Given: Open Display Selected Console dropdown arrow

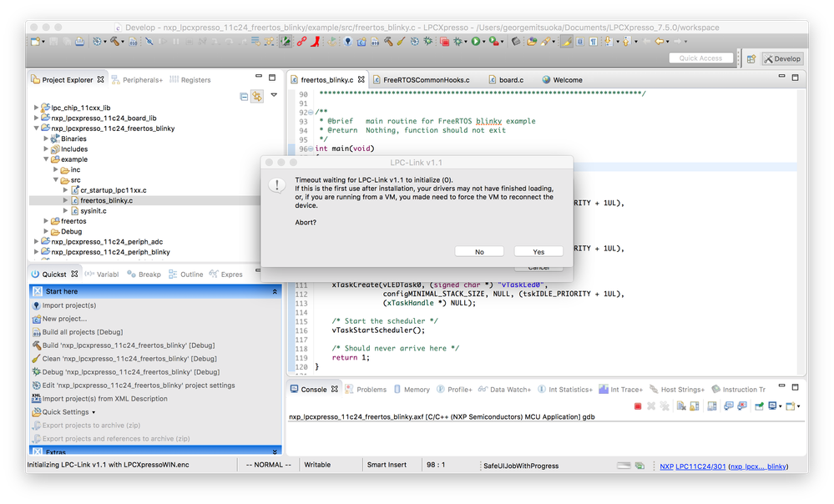Looking at the screenshot, I should point(781,406).
